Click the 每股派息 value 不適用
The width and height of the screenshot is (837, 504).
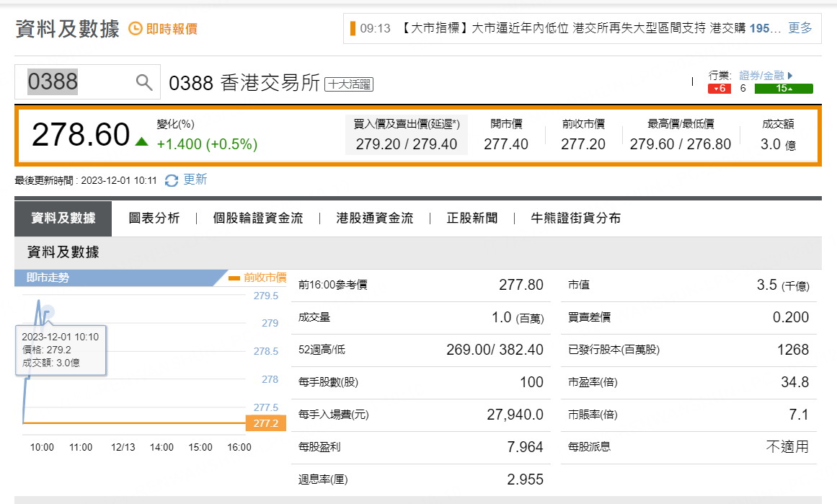tap(788, 447)
